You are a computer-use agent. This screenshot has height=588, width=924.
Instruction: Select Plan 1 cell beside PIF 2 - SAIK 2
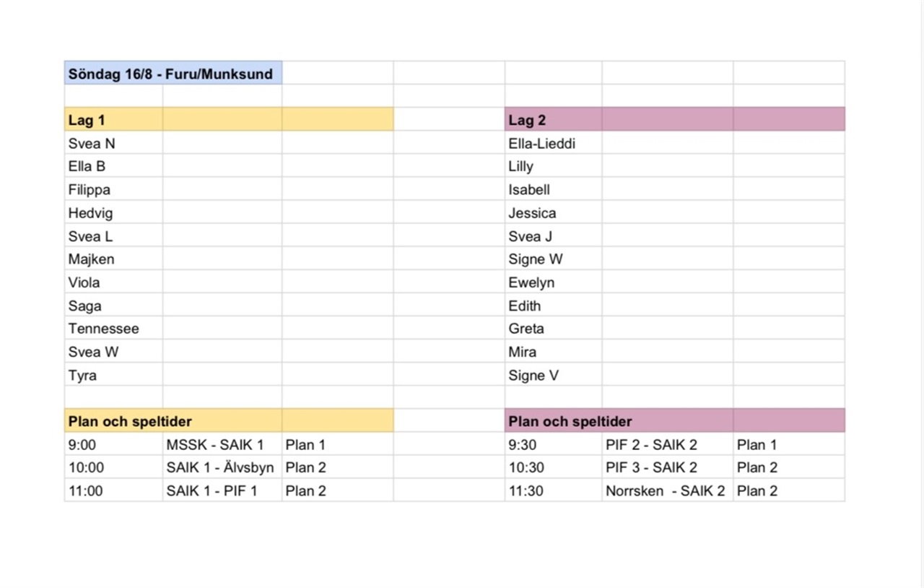[x=789, y=444]
